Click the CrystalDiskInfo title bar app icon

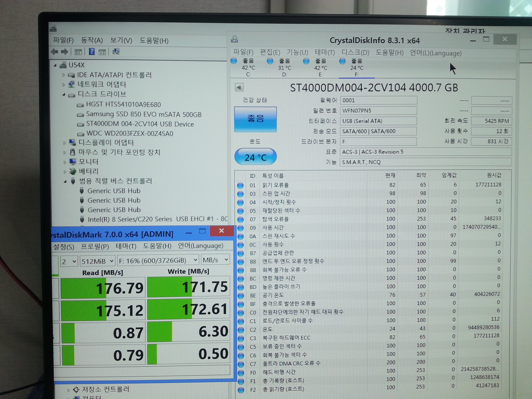pos(235,39)
